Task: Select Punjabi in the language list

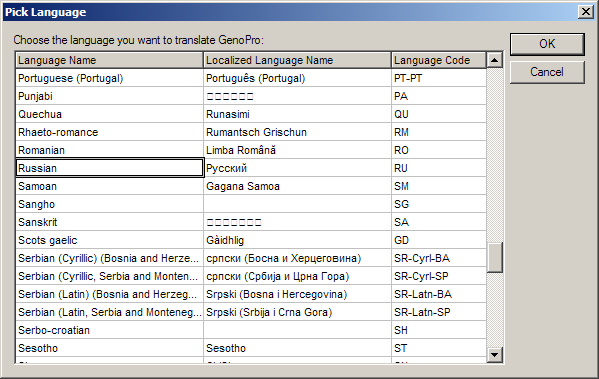Action: [x=251, y=96]
